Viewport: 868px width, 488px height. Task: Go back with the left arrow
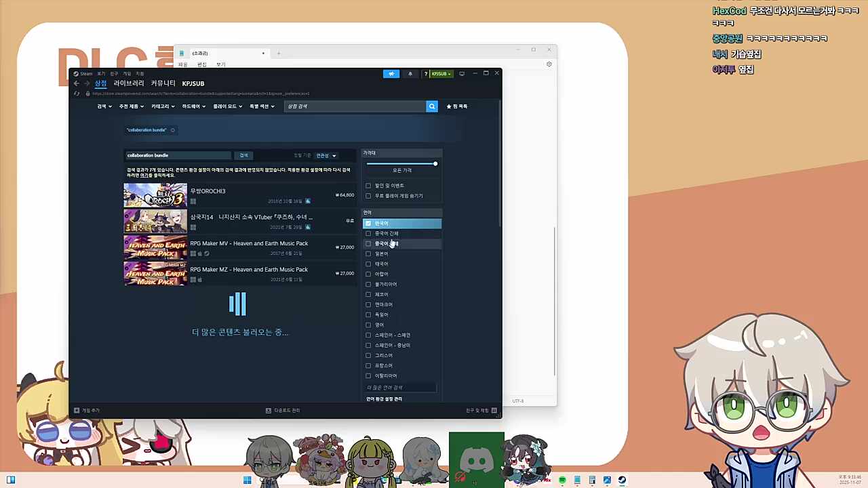pos(77,83)
